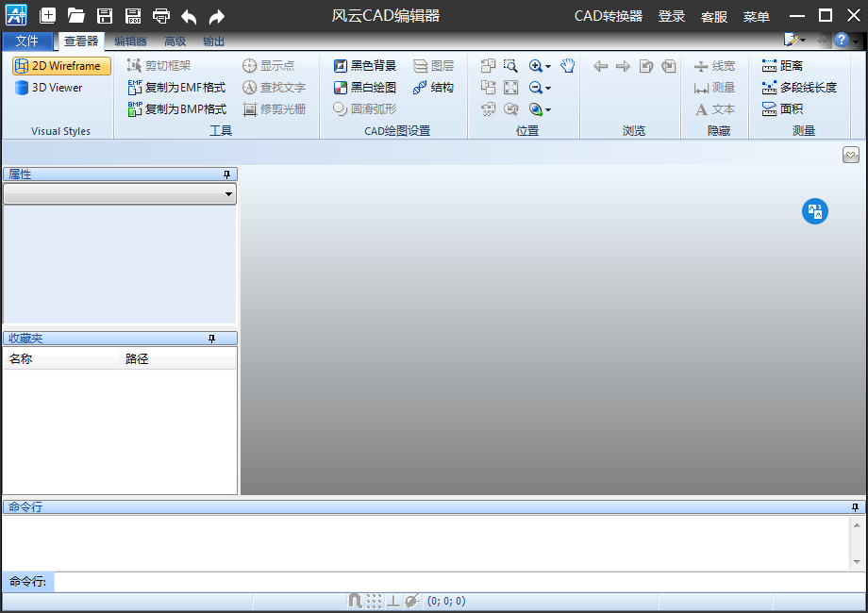
Task: Click the new file icon in title bar
Action: pyautogui.click(x=48, y=15)
